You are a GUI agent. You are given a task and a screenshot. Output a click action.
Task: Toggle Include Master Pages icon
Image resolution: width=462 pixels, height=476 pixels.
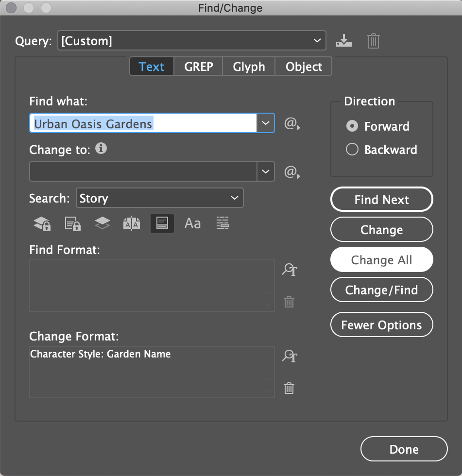click(132, 224)
